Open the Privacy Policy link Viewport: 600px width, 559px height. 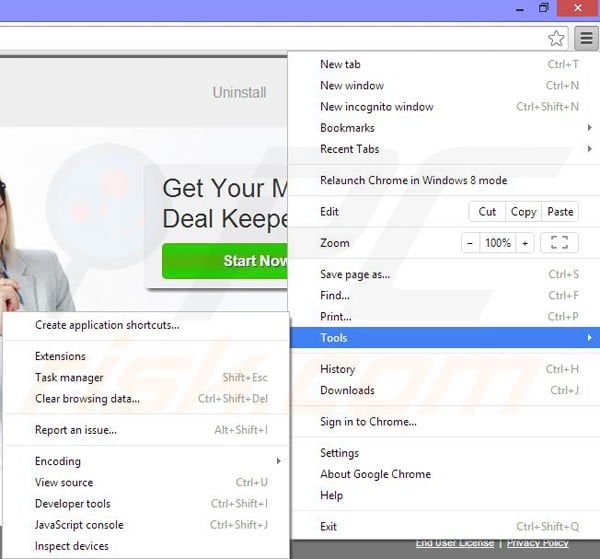click(538, 543)
